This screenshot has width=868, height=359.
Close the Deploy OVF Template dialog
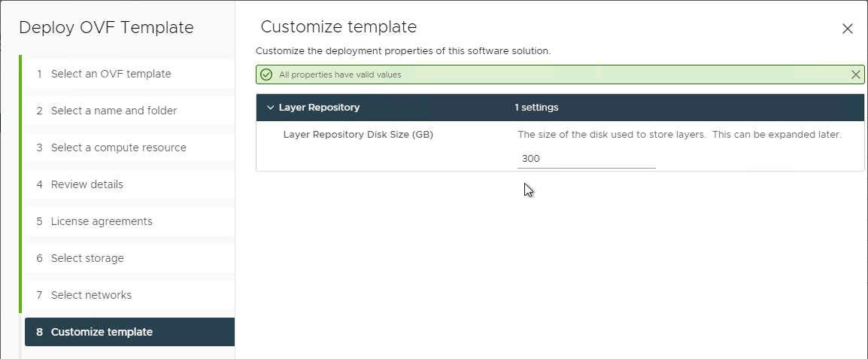pyautogui.click(x=847, y=29)
